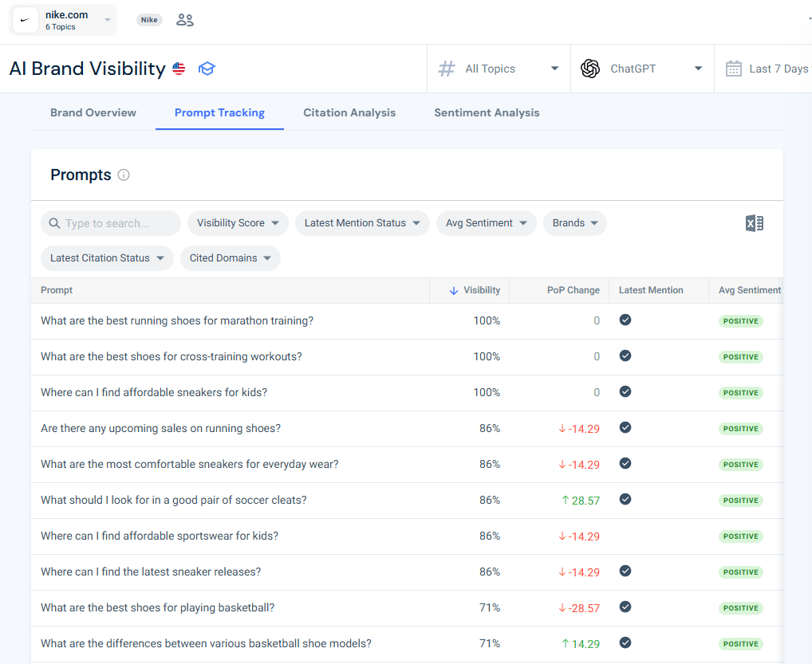
Task: Click mention checkmark for comfortable sneakers prompt
Action: click(625, 463)
